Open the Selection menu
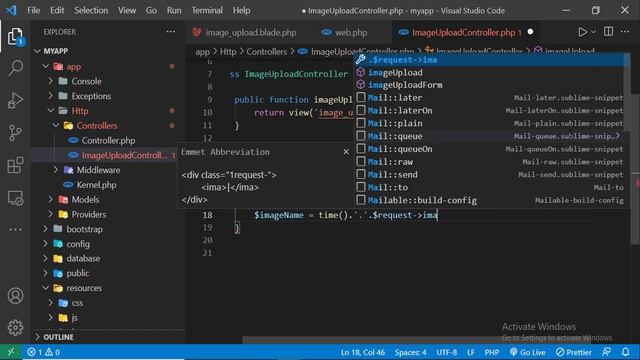This screenshot has width=640, height=360. (x=91, y=10)
